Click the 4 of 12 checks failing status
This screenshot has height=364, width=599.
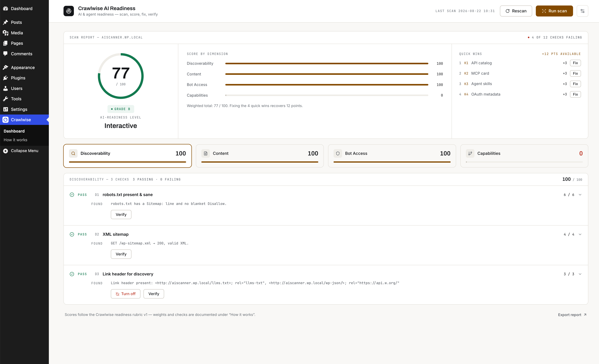tap(555, 37)
